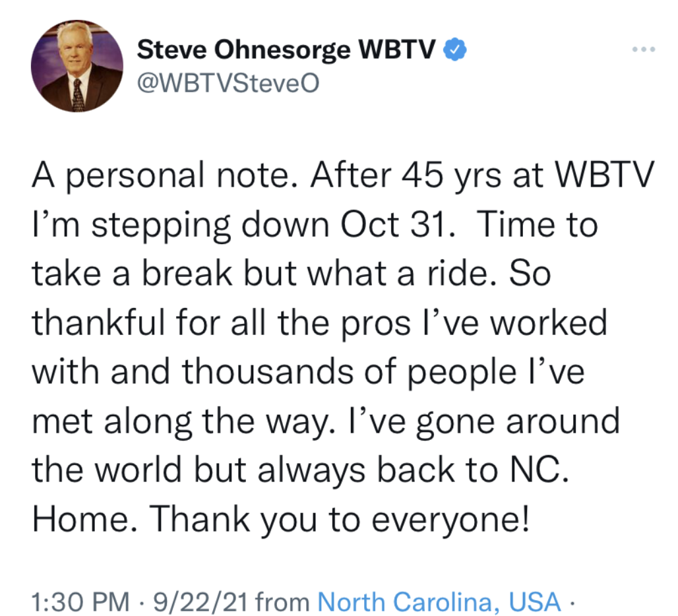678x616 pixels.
Task: Click the @WBTVSteveO handle
Action: (228, 82)
